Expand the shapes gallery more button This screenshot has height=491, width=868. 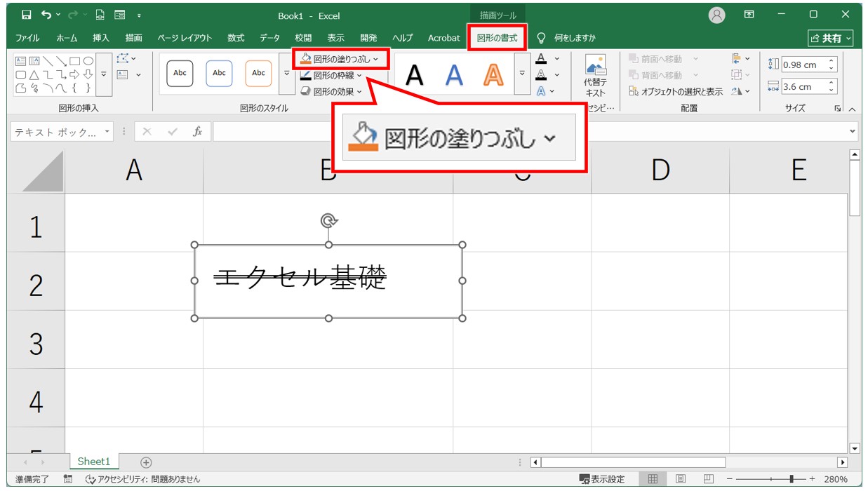coord(104,74)
